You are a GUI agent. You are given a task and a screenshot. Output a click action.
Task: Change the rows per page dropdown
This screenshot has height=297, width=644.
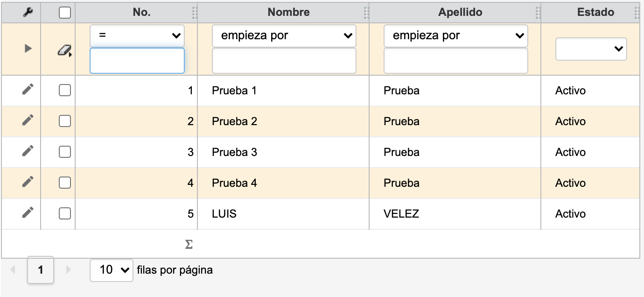[111, 270]
